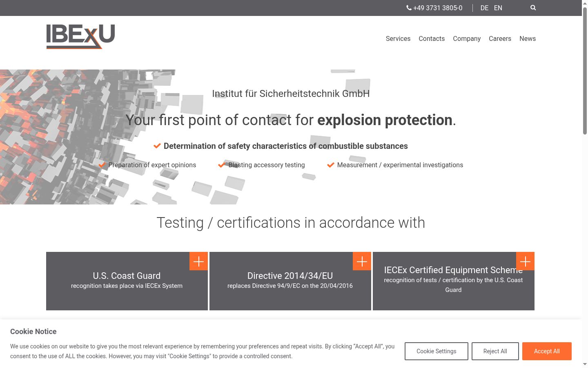Click the IBExU logo
The height and width of the screenshot is (368, 588).
pos(80,36)
